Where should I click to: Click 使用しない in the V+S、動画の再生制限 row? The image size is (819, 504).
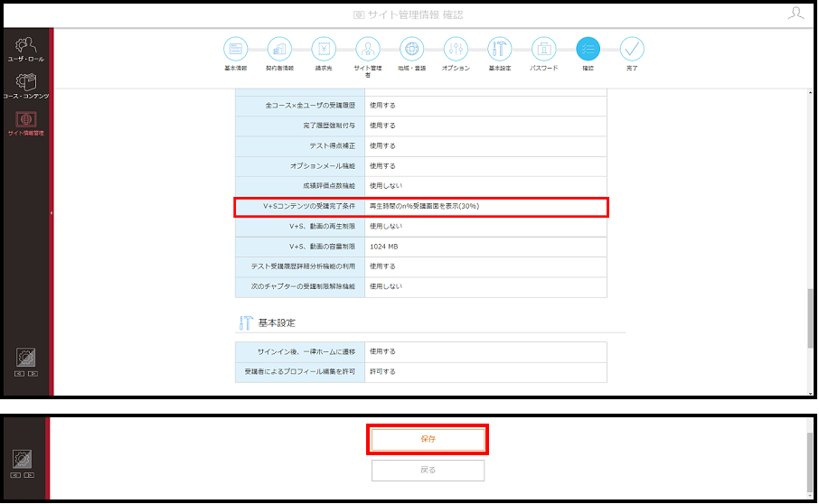[385, 227]
